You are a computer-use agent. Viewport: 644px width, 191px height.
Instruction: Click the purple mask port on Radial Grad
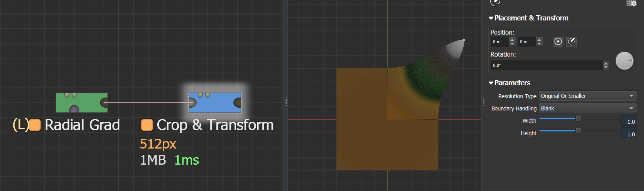tap(74, 109)
